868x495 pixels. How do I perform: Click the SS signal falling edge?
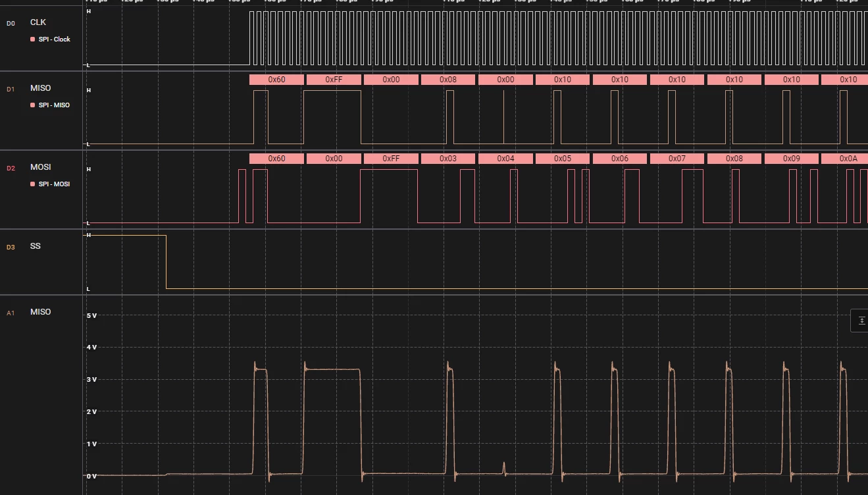pyautogui.click(x=166, y=262)
